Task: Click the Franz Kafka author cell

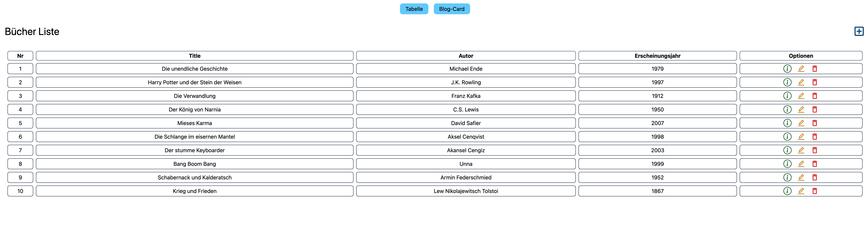Action: tap(466, 96)
